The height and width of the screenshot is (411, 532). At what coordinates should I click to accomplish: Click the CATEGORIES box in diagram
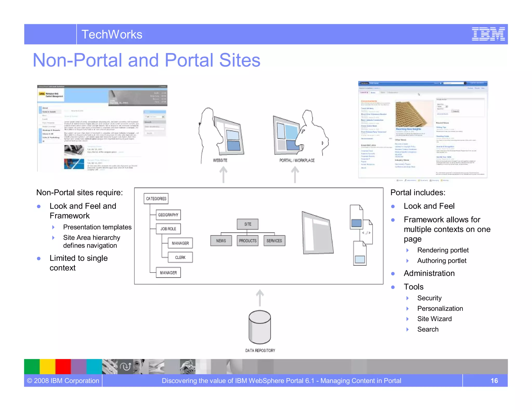(156, 198)
